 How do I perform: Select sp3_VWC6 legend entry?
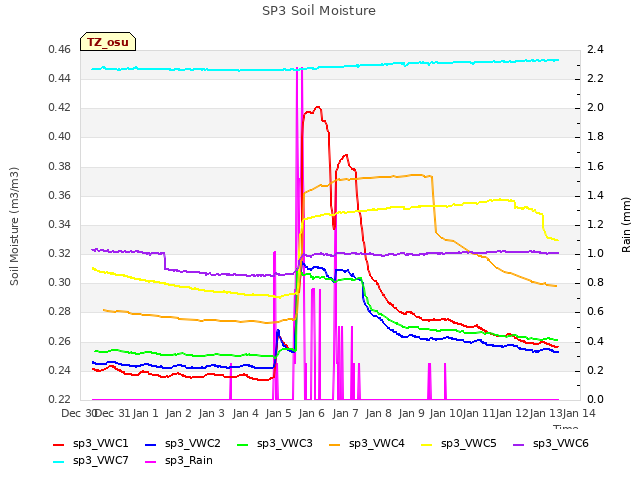click(x=551, y=444)
